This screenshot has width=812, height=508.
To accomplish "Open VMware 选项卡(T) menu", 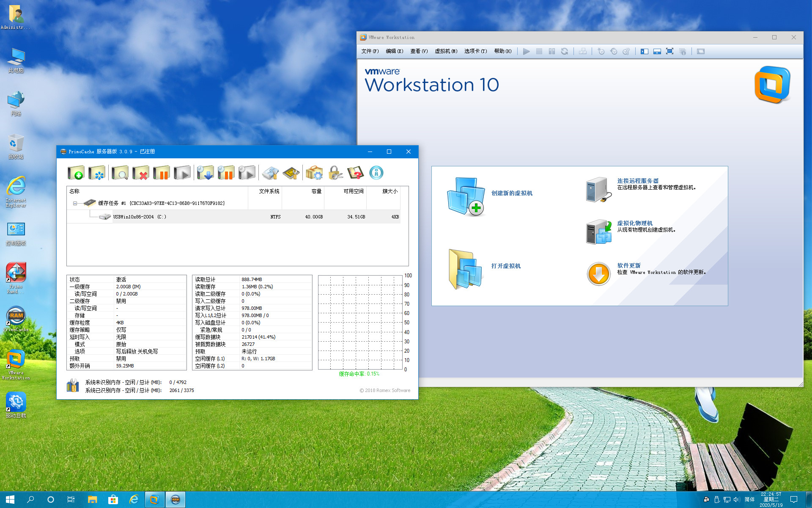I will click(476, 51).
